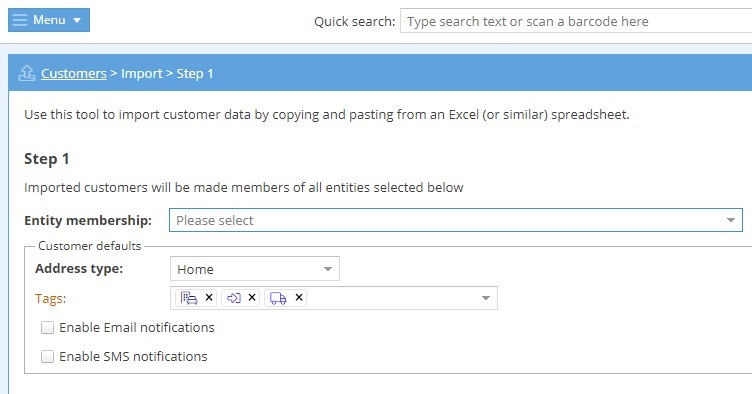The image size is (752, 394).
Task: Click the hamburger icon in Menu button
Action: point(20,20)
